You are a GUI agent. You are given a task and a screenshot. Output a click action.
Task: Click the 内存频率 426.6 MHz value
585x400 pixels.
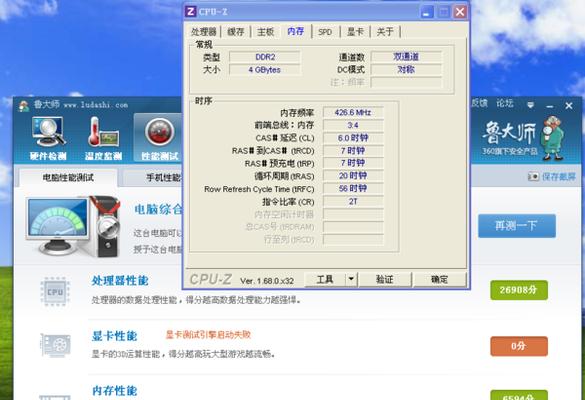tap(353, 112)
